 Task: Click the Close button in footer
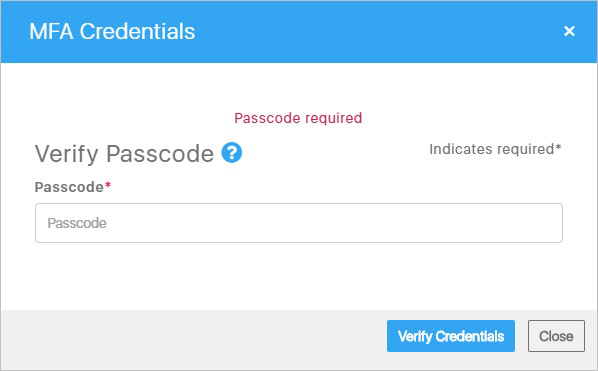556,336
